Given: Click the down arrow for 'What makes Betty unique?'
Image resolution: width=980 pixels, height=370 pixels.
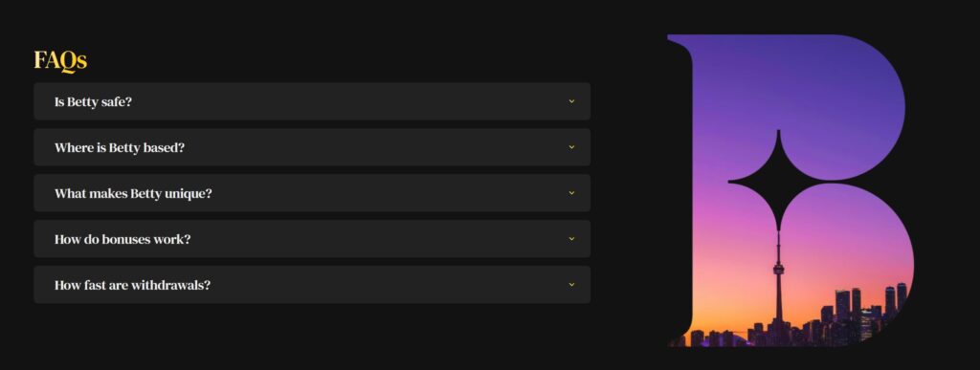Looking at the screenshot, I should pyautogui.click(x=571, y=193).
